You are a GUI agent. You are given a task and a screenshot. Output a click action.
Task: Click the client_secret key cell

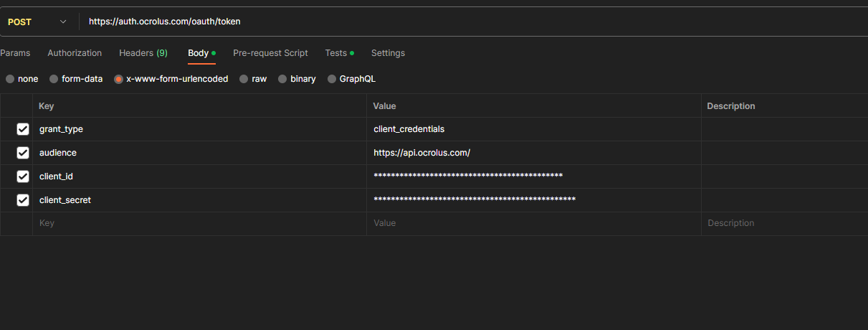[x=199, y=200]
